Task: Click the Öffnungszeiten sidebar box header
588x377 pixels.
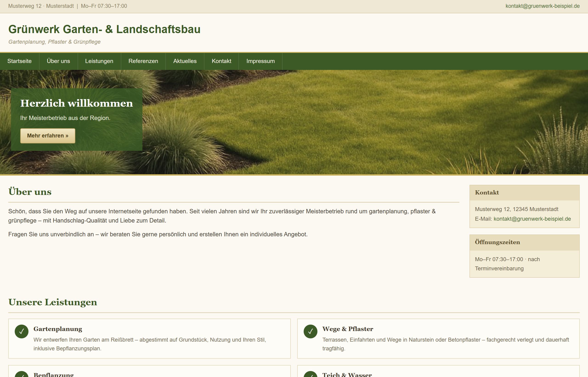Action: [524, 242]
